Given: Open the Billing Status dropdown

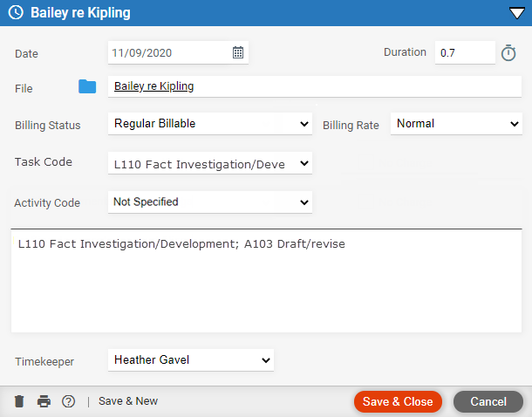Looking at the screenshot, I should coord(210,124).
